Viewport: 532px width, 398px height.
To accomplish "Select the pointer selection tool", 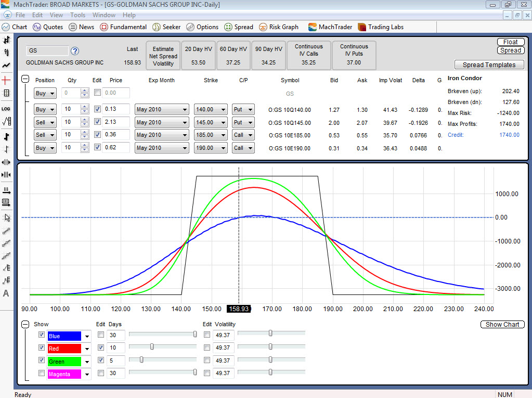I will [x=6, y=218].
